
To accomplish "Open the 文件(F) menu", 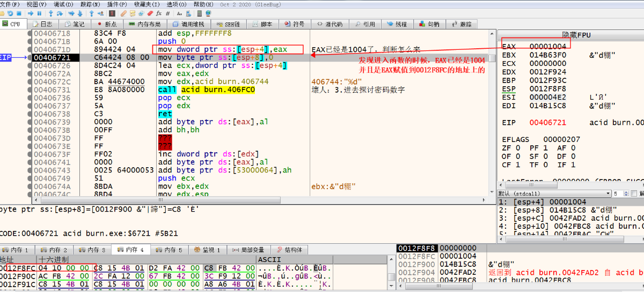I will coord(10,4).
